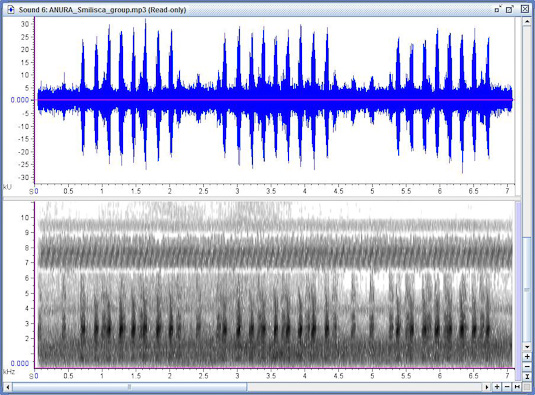Screen dimensions: 535x395
Task: Zoom out on the horizontal time axis
Action: 507,387
